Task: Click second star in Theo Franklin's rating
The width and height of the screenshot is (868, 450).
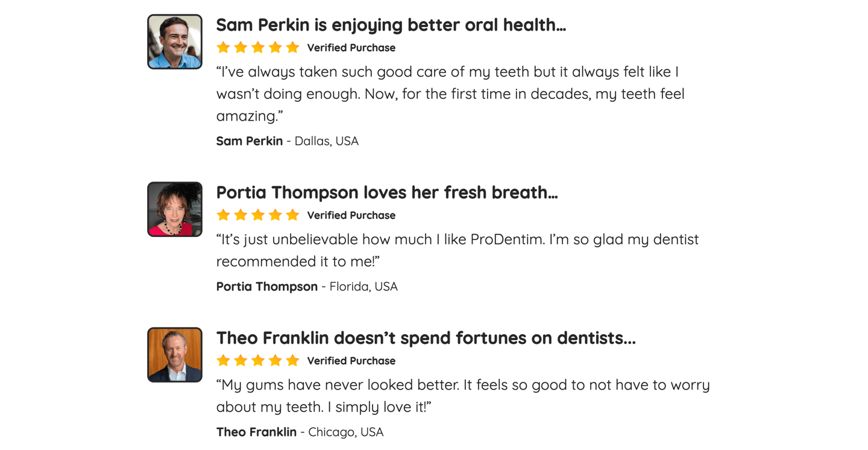Action: coord(241,360)
